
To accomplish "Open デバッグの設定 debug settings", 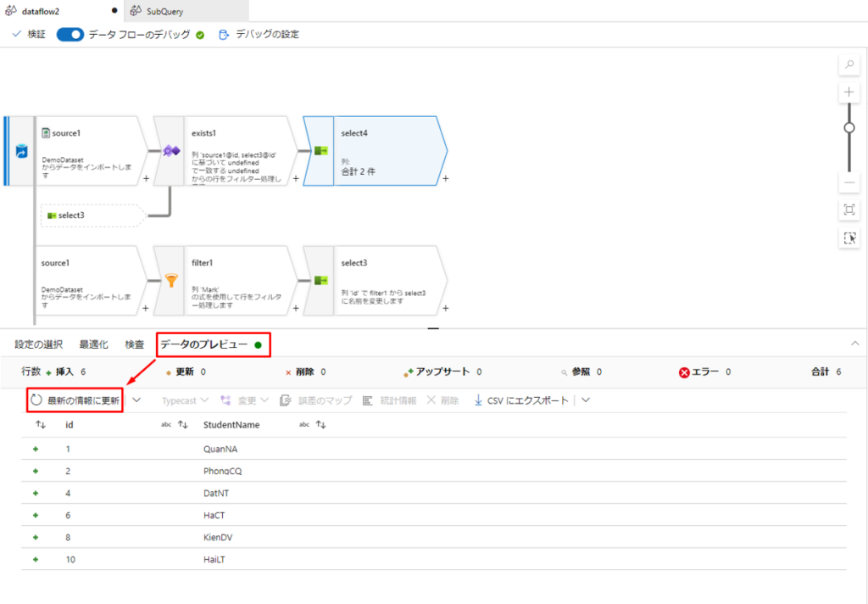I will pos(259,34).
